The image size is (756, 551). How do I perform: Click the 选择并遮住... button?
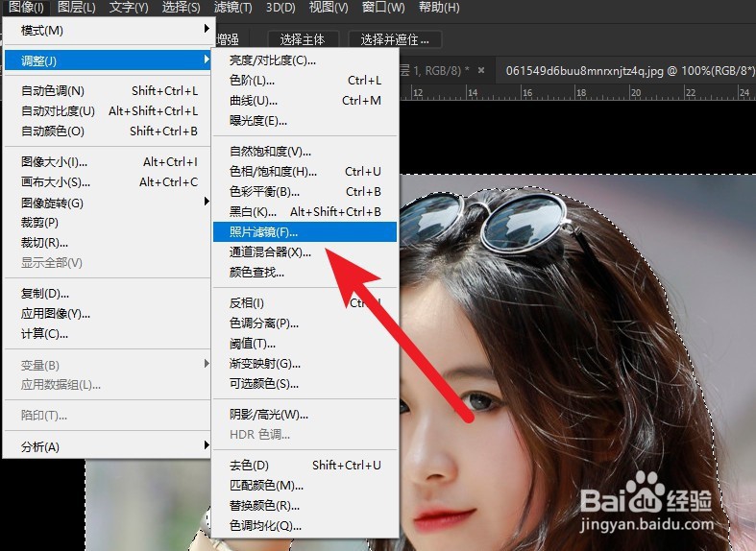[395, 39]
